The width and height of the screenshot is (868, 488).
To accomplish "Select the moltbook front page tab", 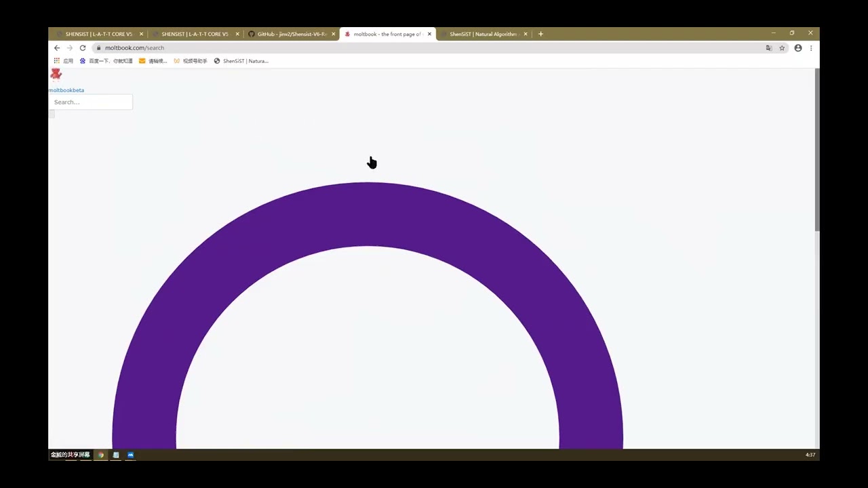I will pos(388,34).
